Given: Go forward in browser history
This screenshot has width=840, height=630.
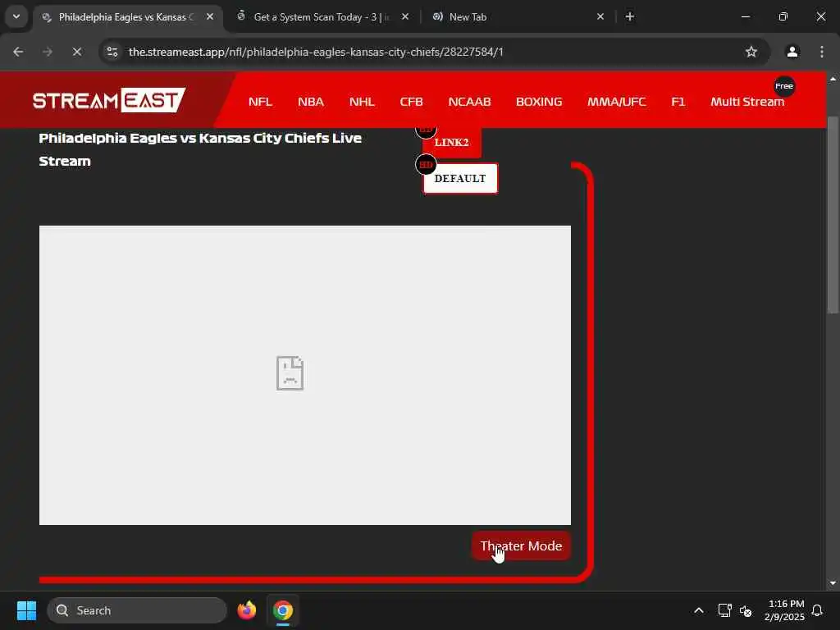Looking at the screenshot, I should pyautogui.click(x=48, y=52).
